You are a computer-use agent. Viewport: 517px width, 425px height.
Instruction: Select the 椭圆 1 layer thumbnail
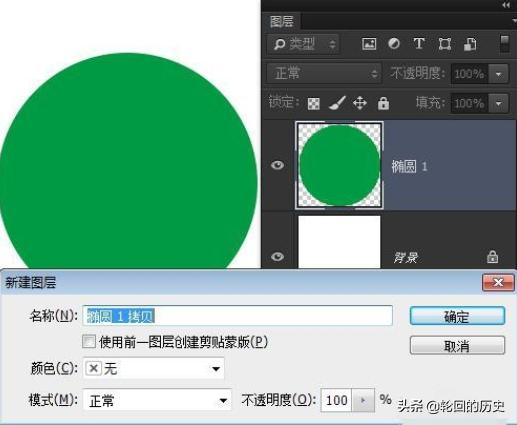[339, 165]
